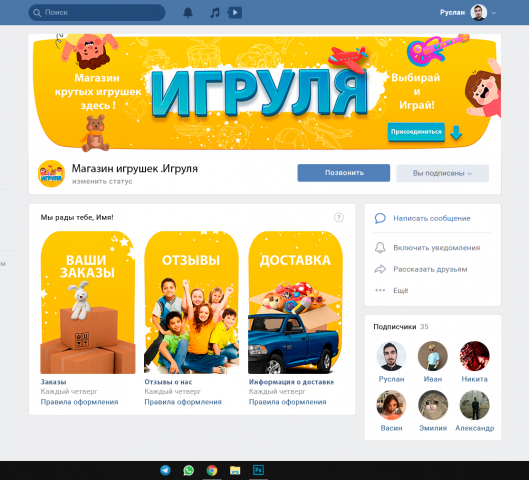This screenshot has height=480, width=529.
Task: Click Каждый четверг text under Заказы
Action: pos(69,391)
